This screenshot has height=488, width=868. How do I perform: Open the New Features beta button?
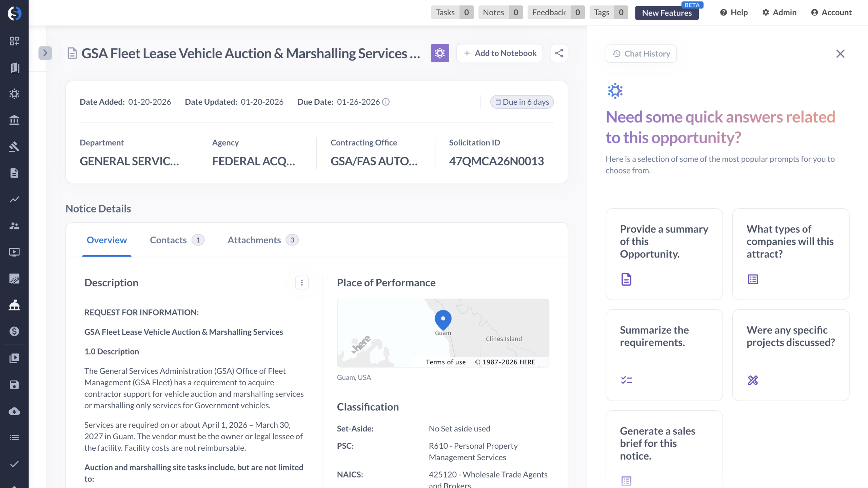(x=667, y=13)
